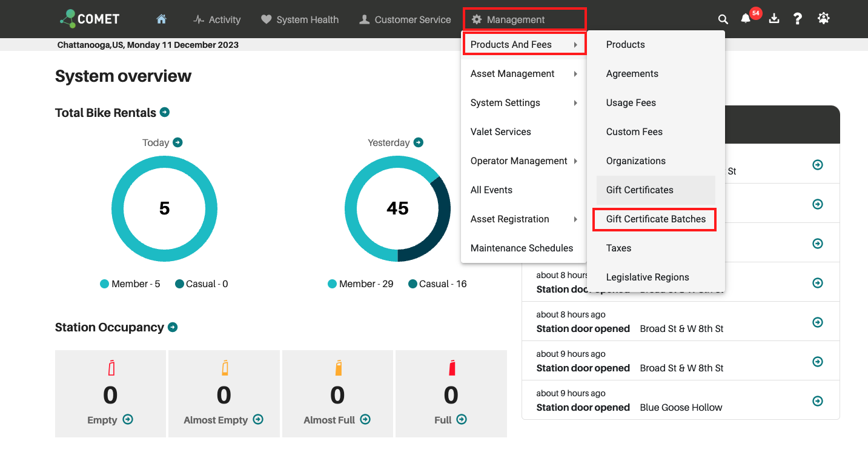
Task: Open the Activity navigation link
Action: coord(217,19)
